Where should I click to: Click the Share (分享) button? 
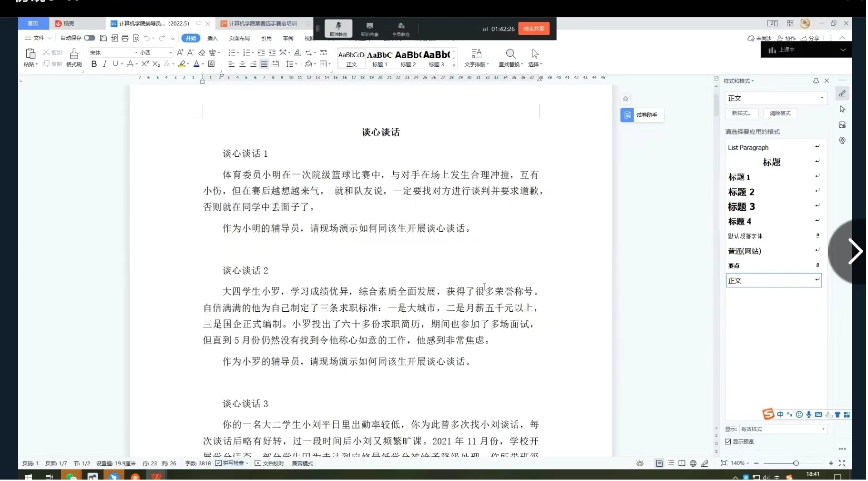(x=810, y=38)
